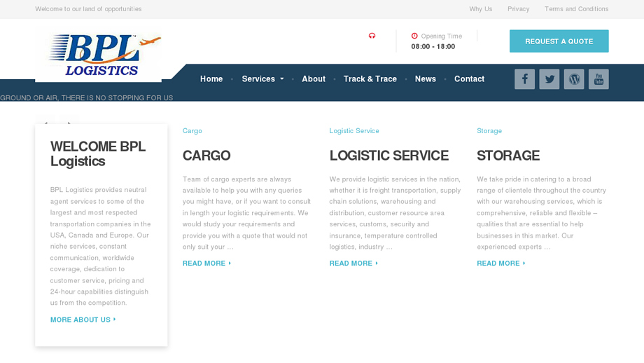Open the About menu item
The image size is (644, 363).
tap(314, 79)
